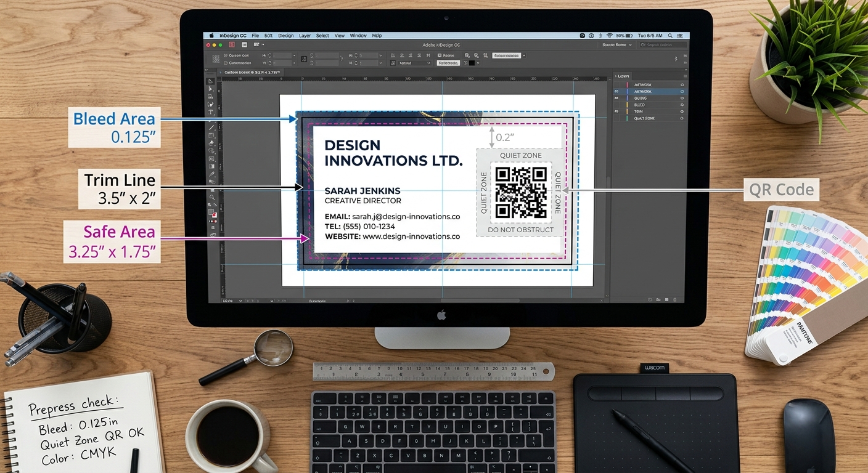Click the search field in application bar
Viewport: 868px width, 473px height.
[x=663, y=45]
